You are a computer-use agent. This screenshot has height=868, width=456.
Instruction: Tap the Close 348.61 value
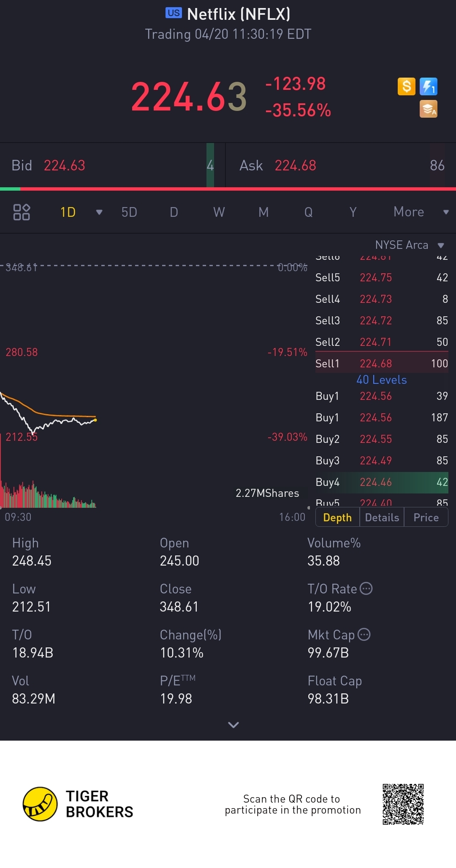(x=179, y=607)
